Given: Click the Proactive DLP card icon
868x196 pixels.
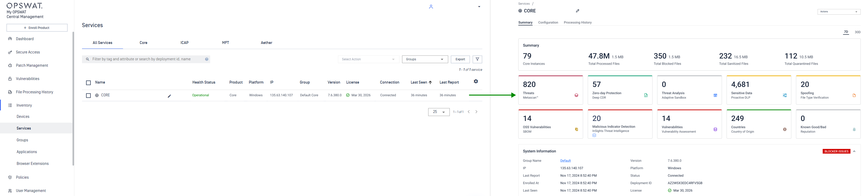Looking at the screenshot, I should [x=784, y=96].
